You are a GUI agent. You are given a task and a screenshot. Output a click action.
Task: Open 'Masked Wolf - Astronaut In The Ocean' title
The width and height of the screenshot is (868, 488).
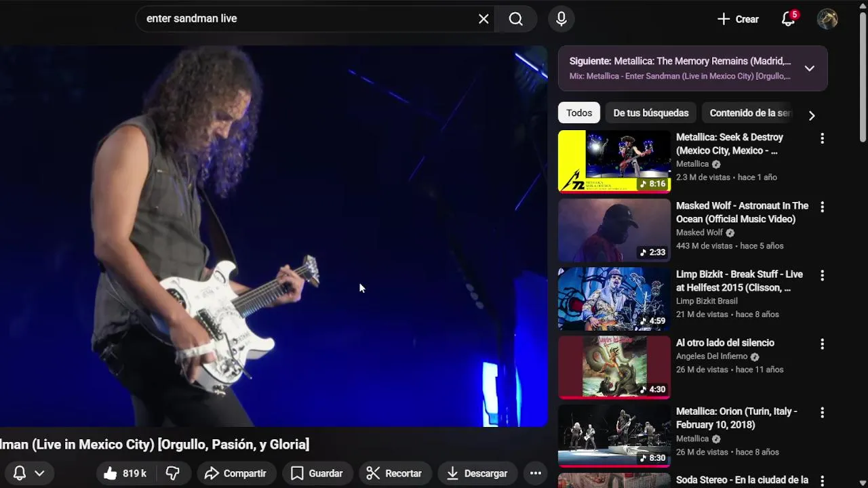click(x=742, y=212)
